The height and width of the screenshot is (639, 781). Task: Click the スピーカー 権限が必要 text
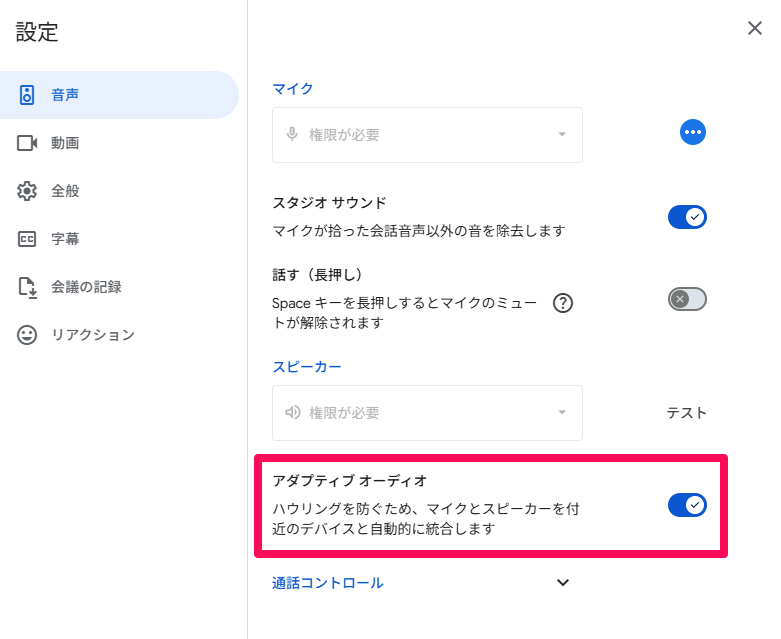(344, 413)
